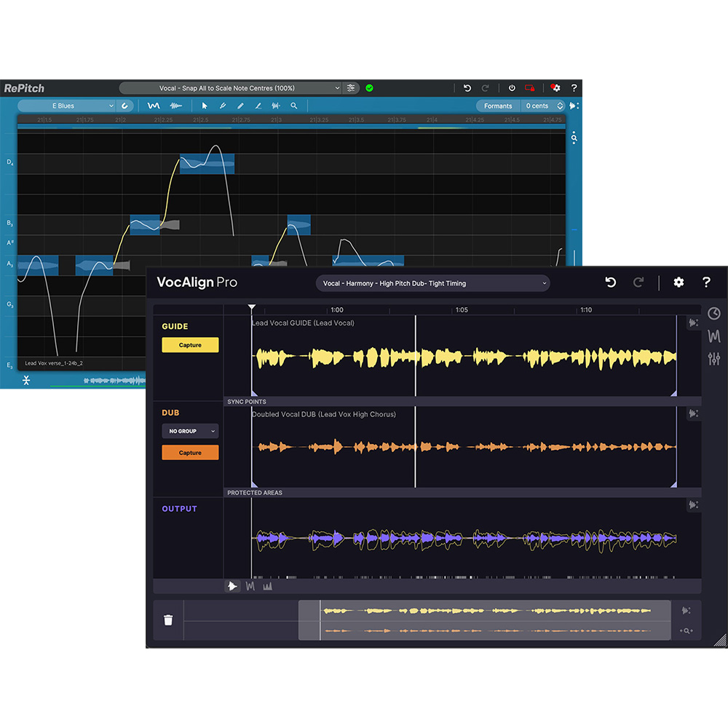The image size is (728, 728).
Task: Click the GUIDE section label
Action: [175, 326]
